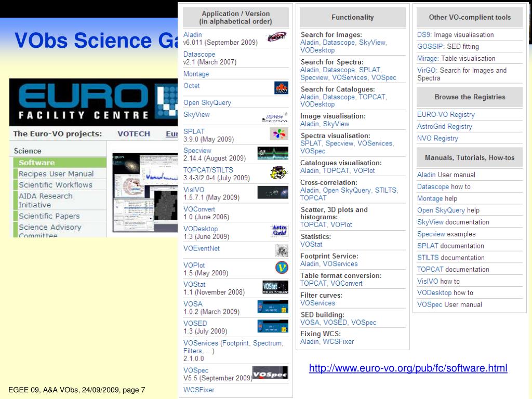Click VOTECH in Euro-VO projects bar
This screenshot has height=399, width=532.
[134, 134]
